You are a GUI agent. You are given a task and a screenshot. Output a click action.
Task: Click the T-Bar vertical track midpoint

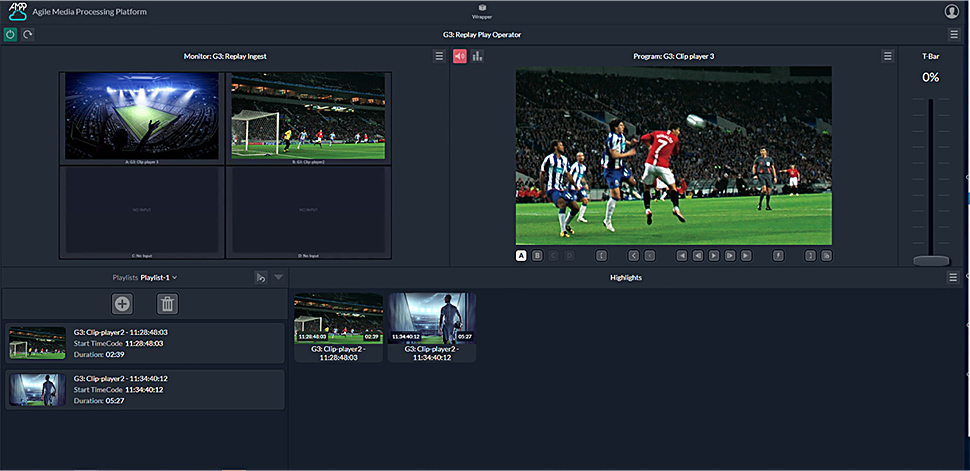point(931,179)
